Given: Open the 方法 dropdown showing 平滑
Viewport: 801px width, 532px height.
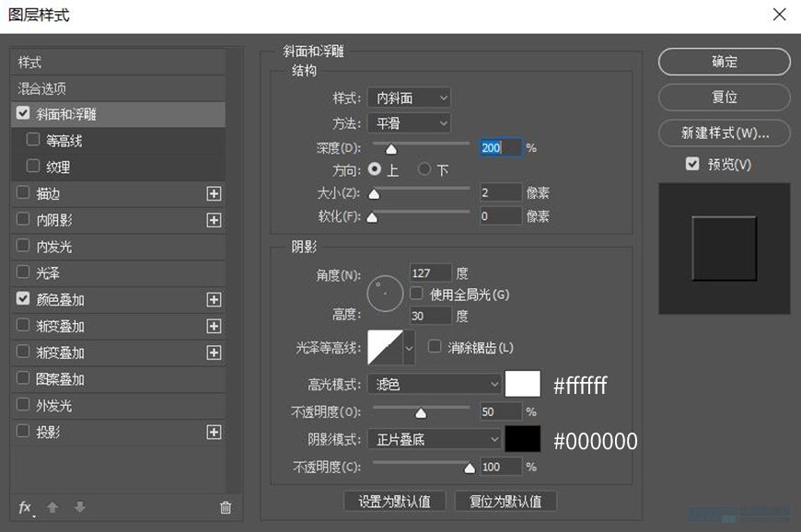Looking at the screenshot, I should tap(408, 122).
